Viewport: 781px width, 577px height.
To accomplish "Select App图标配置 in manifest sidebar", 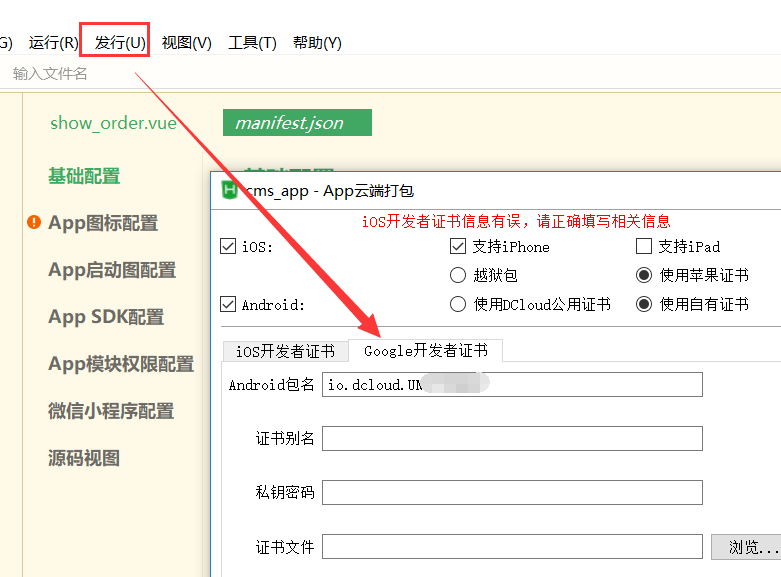I will pos(103,223).
